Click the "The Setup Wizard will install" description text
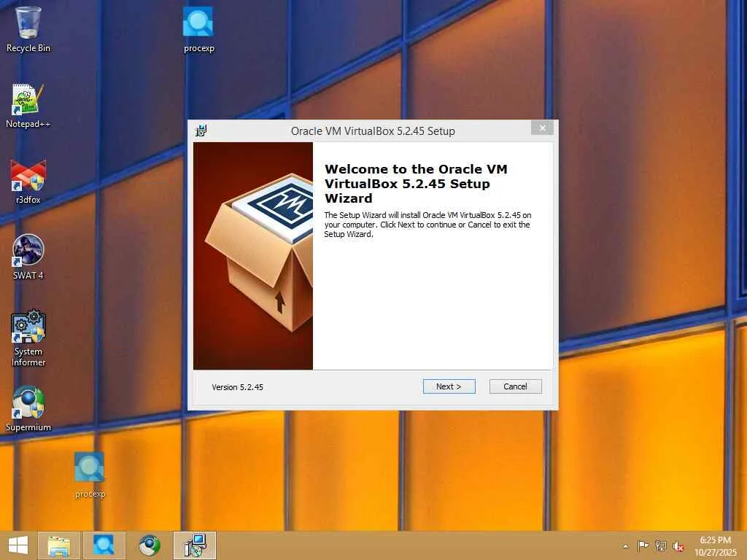 tap(427, 225)
